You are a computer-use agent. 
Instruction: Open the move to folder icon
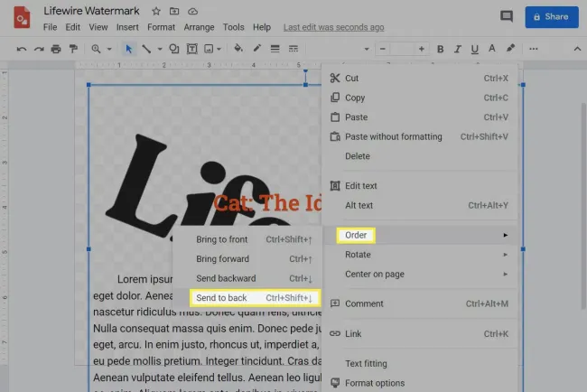point(174,11)
